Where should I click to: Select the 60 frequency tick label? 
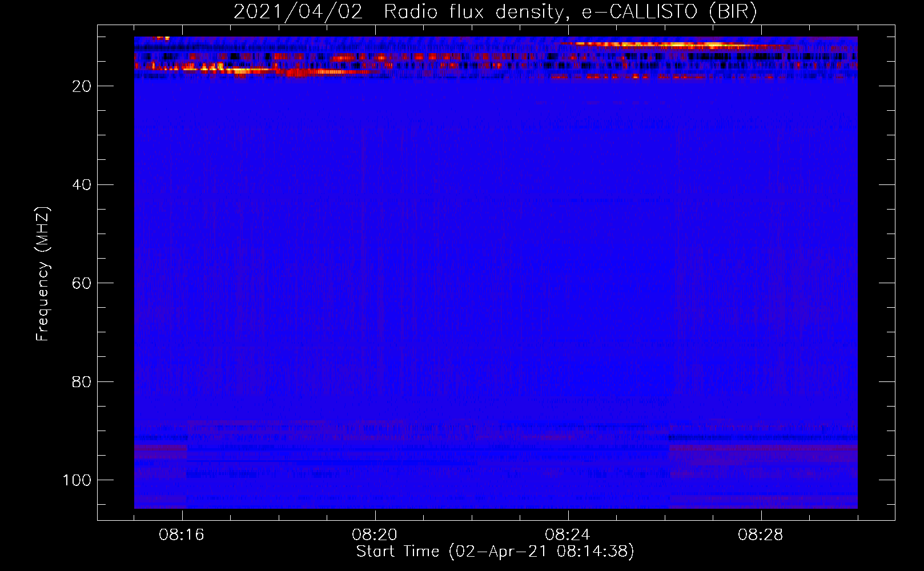82,283
